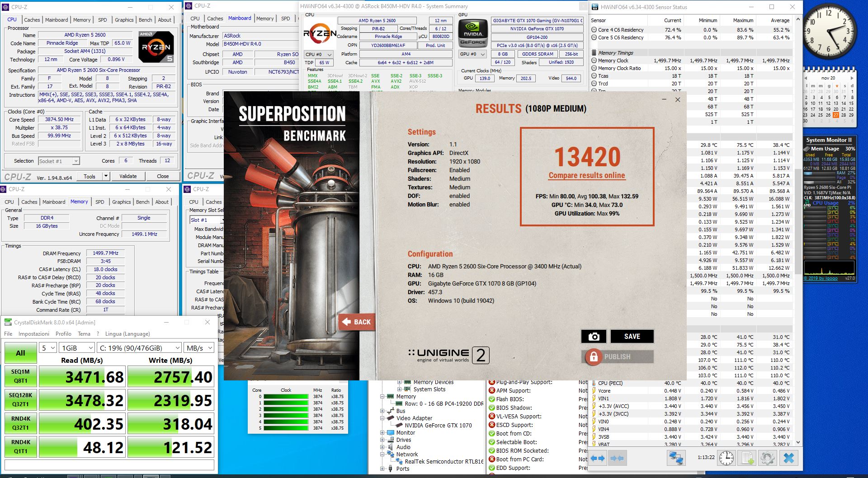Viewport: 868px width, 478px height.
Task: Click the green check next to Flash BIOS
Action: point(492,399)
